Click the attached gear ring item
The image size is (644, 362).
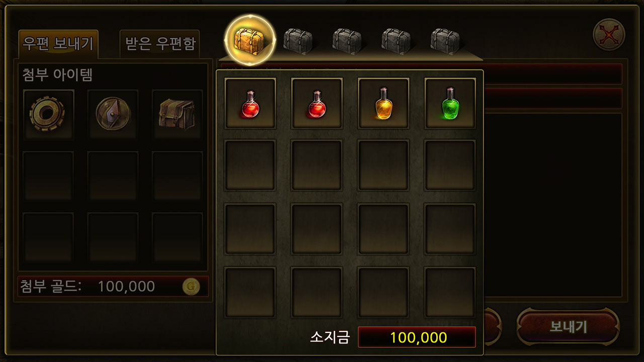point(48,114)
